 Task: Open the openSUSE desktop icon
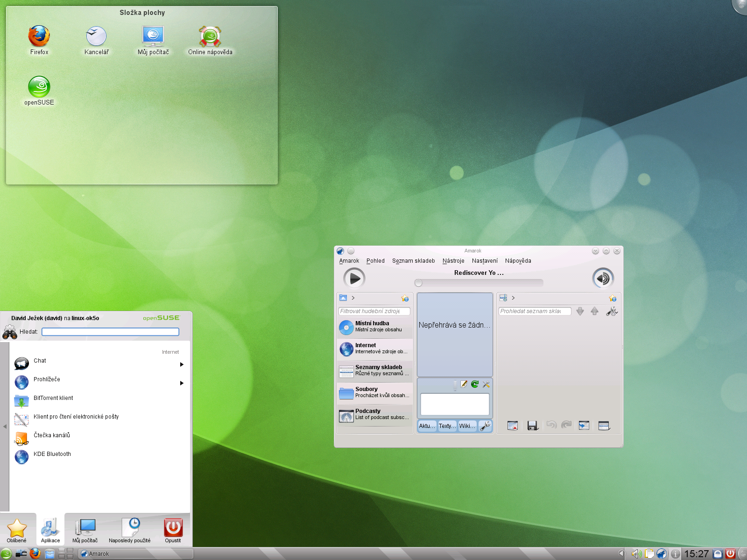tap(39, 91)
